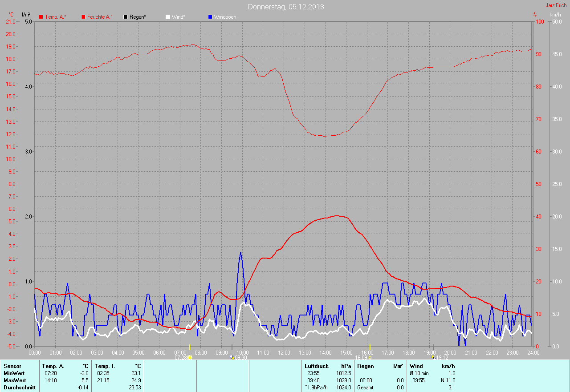Click the white Wind legend square
The height and width of the screenshot is (392, 570).
click(x=168, y=17)
